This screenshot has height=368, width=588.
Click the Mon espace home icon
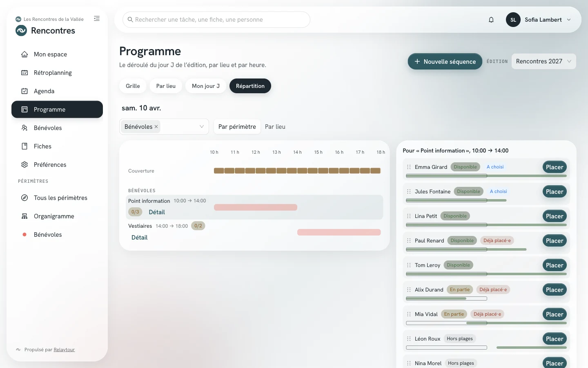coord(24,54)
